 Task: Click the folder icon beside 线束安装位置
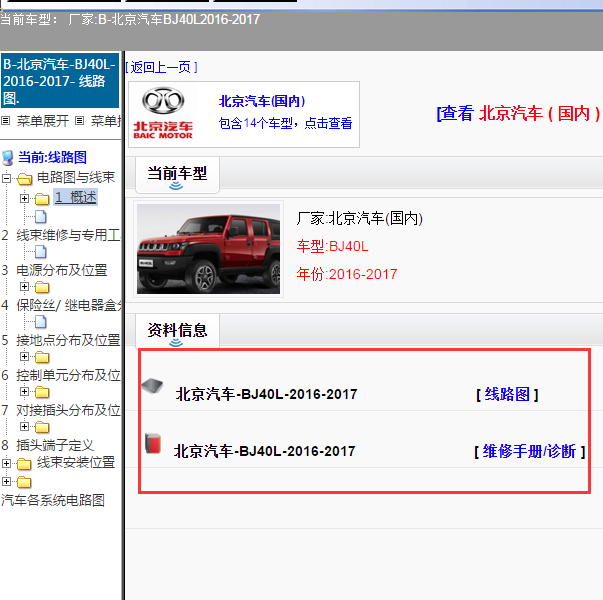[24, 464]
